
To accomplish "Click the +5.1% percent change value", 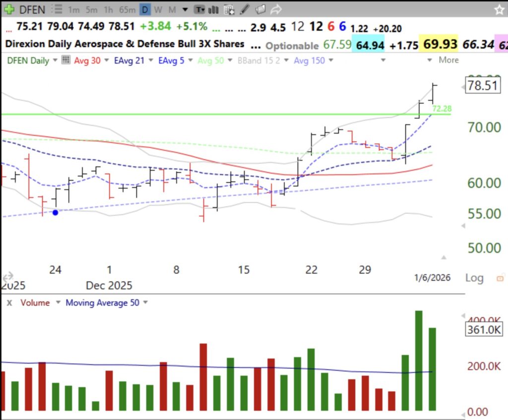I will [191, 26].
